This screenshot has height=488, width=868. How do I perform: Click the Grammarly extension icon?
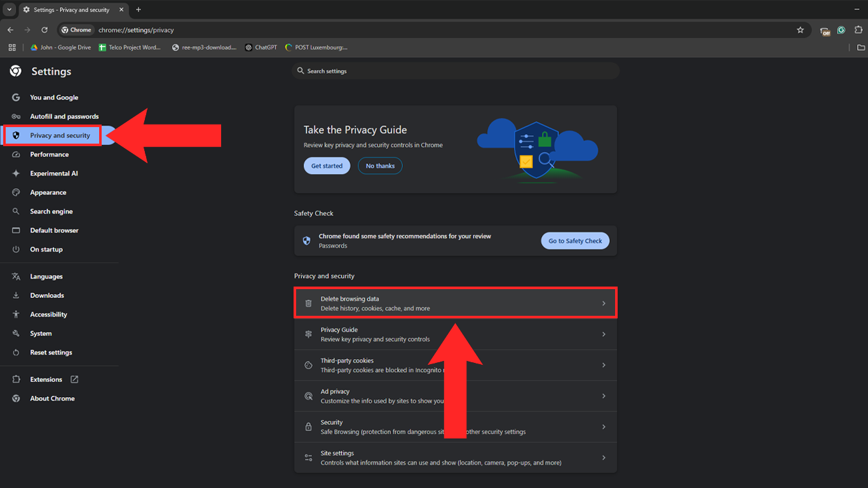[841, 30]
